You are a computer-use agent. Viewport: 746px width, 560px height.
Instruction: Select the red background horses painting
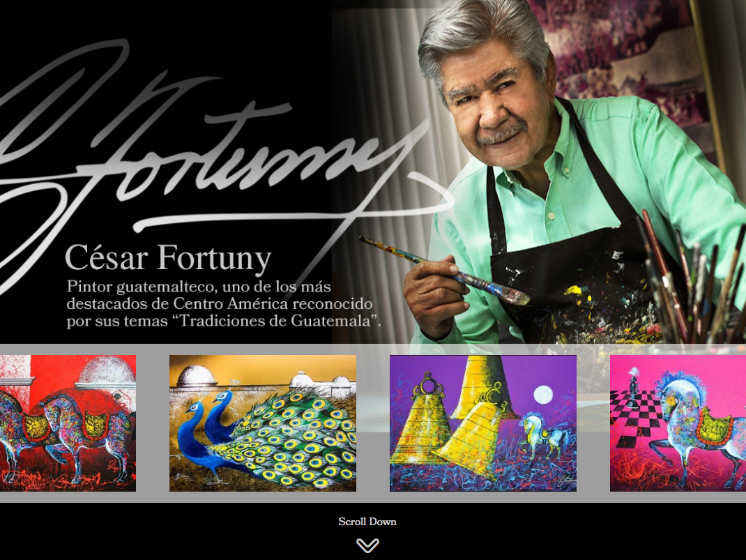(68, 423)
